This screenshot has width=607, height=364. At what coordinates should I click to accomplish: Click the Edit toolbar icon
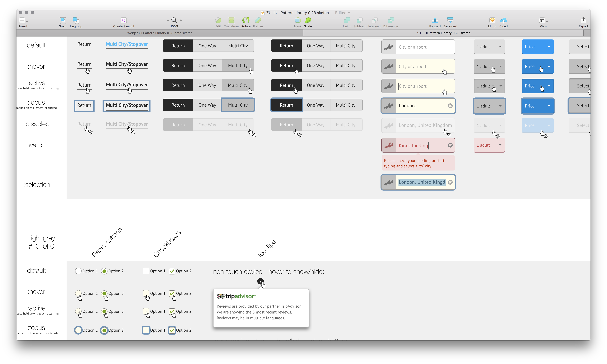[x=218, y=20]
